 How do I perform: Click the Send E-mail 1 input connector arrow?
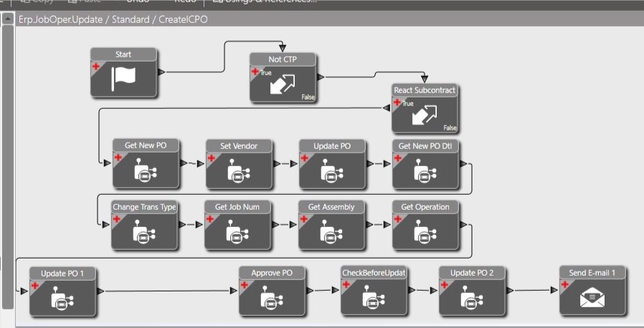pos(554,290)
